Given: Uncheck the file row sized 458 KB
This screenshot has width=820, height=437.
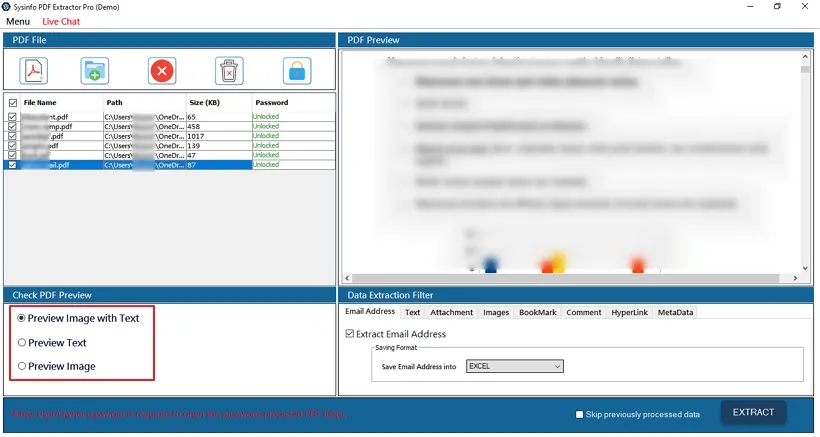Looking at the screenshot, I should (13, 126).
